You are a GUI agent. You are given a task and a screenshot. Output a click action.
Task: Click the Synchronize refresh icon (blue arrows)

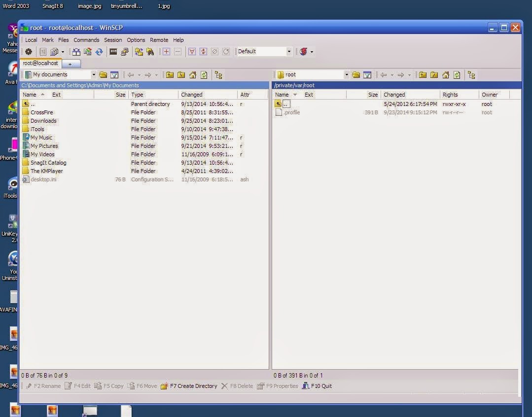[99, 52]
